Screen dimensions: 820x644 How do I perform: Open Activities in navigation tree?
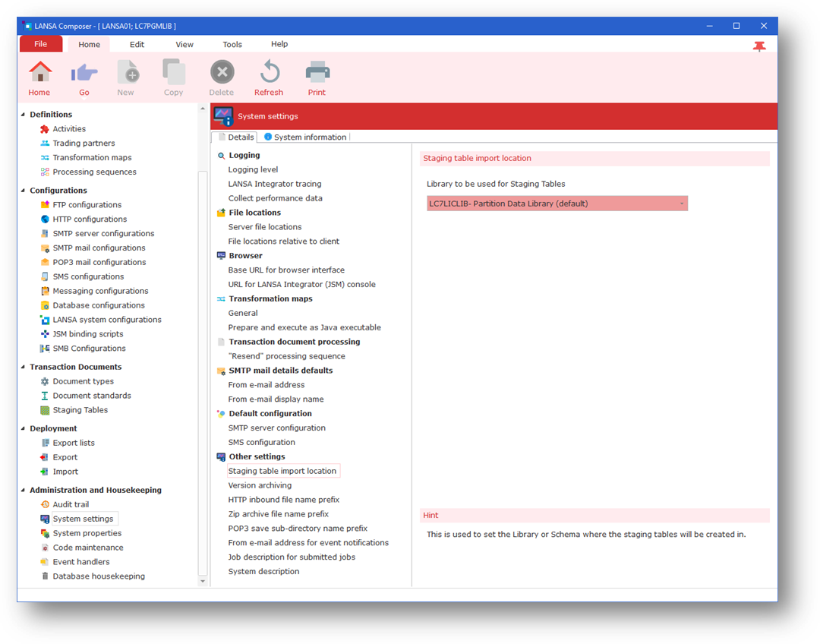coord(68,128)
